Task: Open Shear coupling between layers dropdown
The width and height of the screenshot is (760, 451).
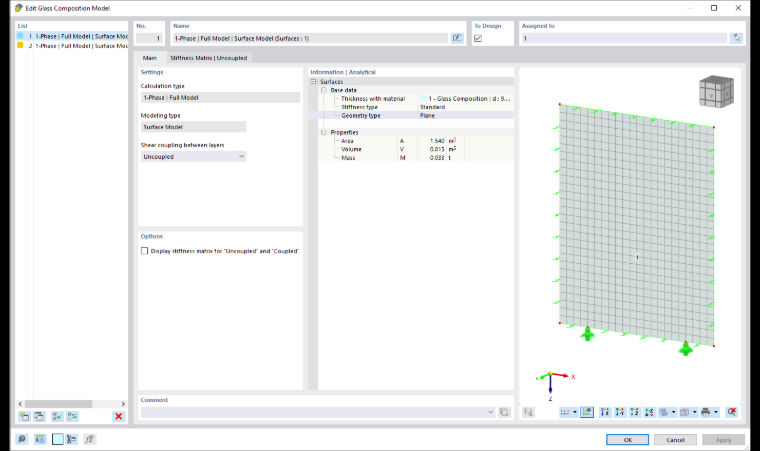Action: point(193,157)
